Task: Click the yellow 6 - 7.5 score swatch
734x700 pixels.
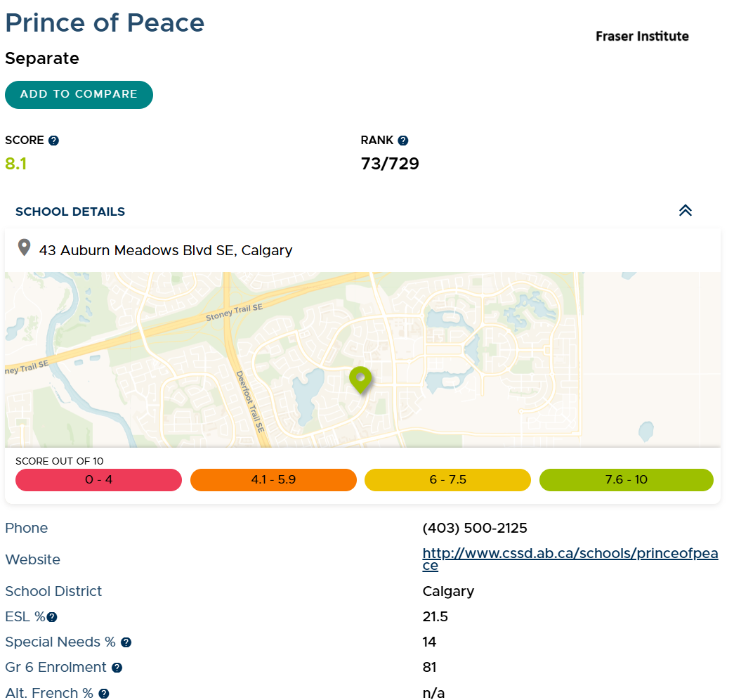Action: tap(447, 480)
